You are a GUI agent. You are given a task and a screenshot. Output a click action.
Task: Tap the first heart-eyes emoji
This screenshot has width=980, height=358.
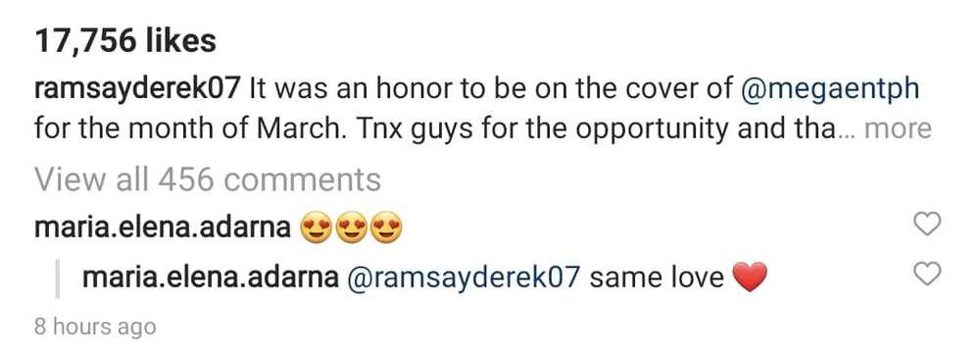[x=316, y=229]
